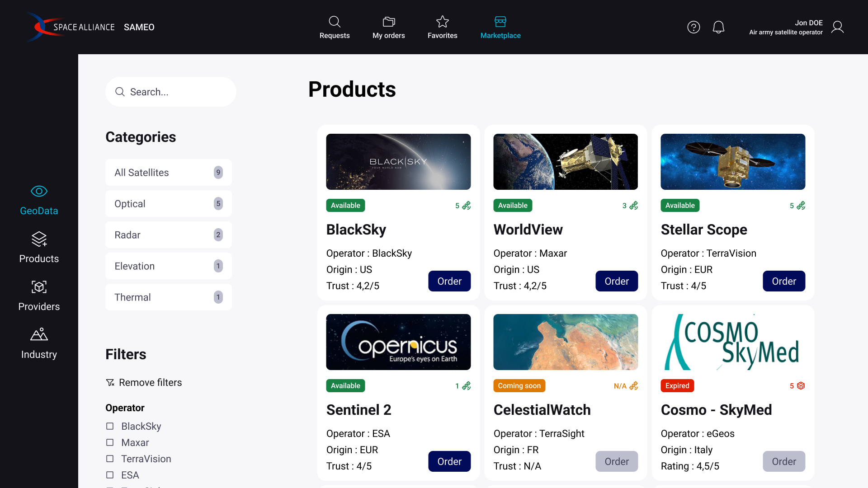
Task: Click the satellite count icon on WorldView card
Action: click(x=634, y=206)
